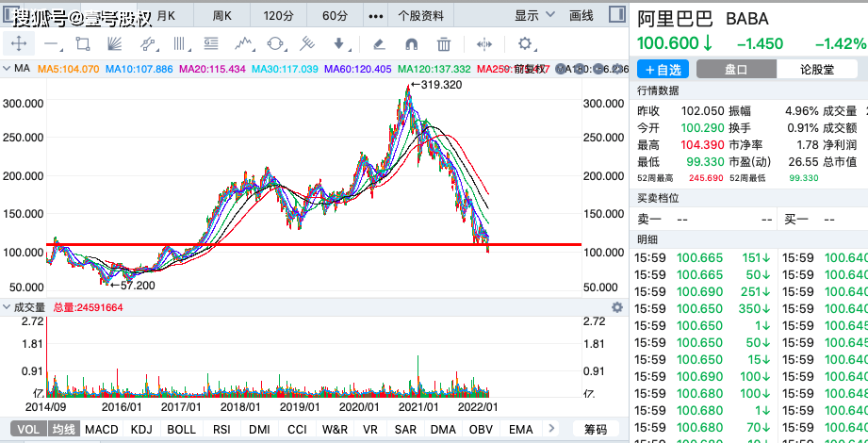Screen dimensions: 868x443
Task: Select the down arrow marker tool
Action: coord(339,43)
